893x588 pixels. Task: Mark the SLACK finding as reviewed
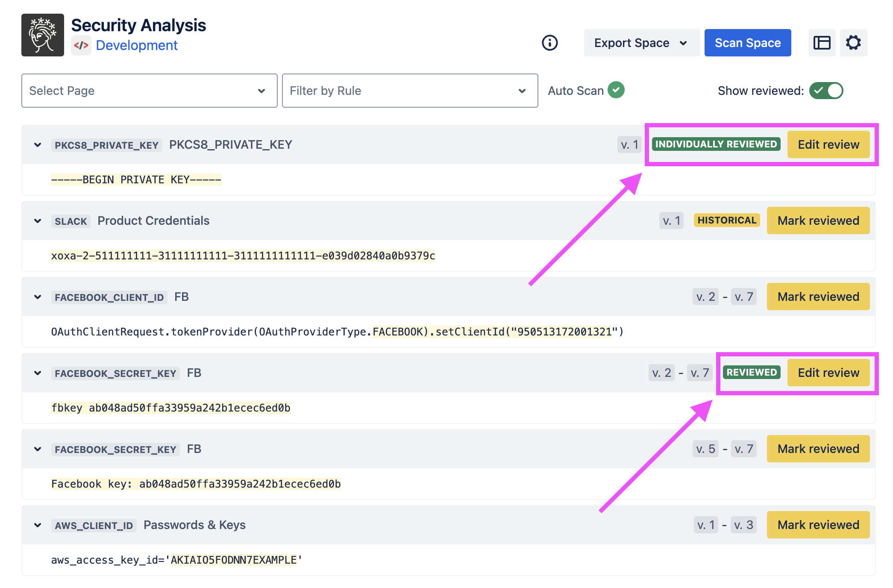click(x=818, y=220)
